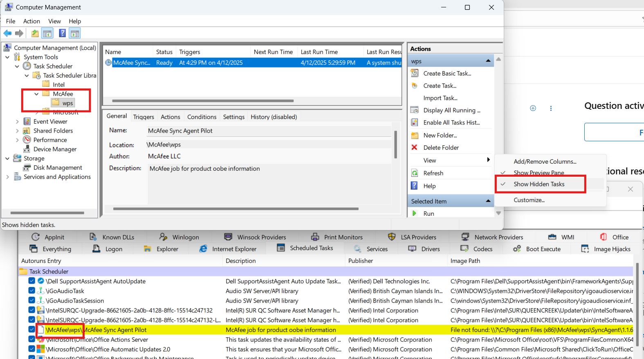Click the three-dot menu icon in the background window
Viewport: 644px width, 359px height.
pos(551,108)
